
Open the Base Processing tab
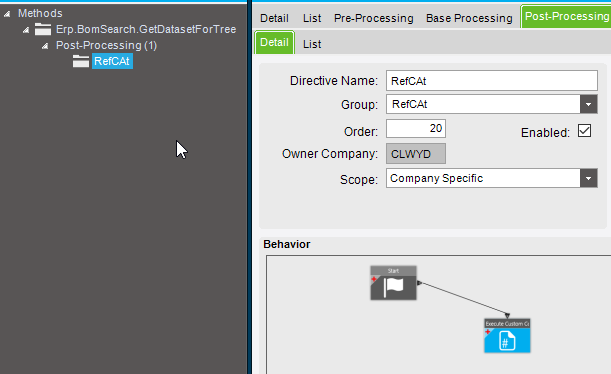(469, 18)
